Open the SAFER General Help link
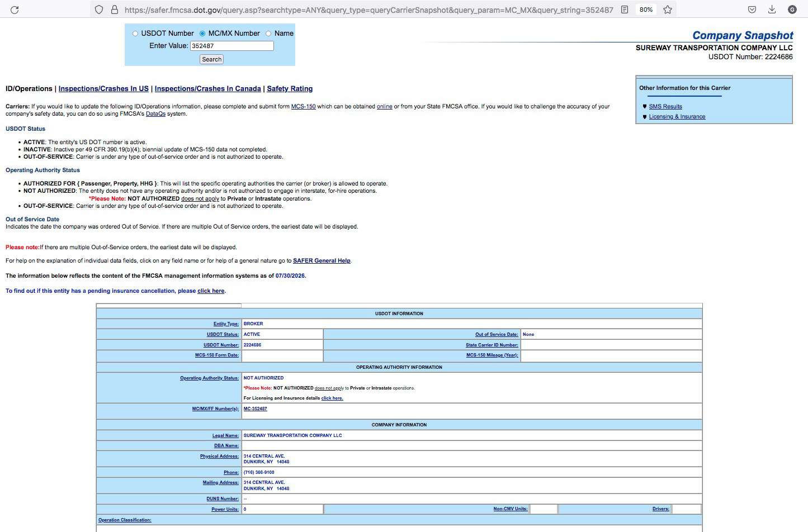This screenshot has height=532, width=808. 322,260
